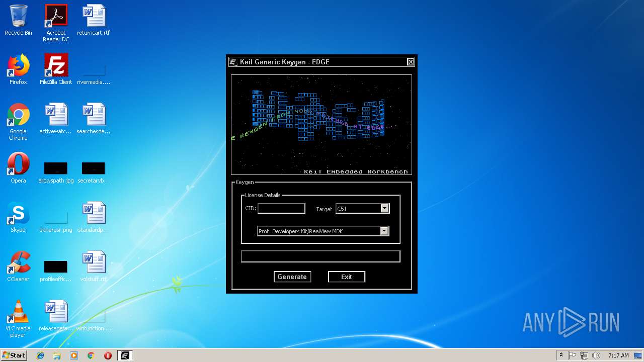This screenshot has height=362, width=644.
Task: Select Google Chrome desktop shortcut
Action: click(18, 122)
